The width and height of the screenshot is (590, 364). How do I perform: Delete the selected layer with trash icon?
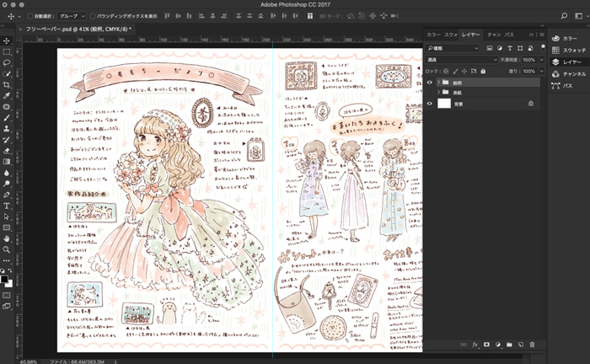(532, 345)
